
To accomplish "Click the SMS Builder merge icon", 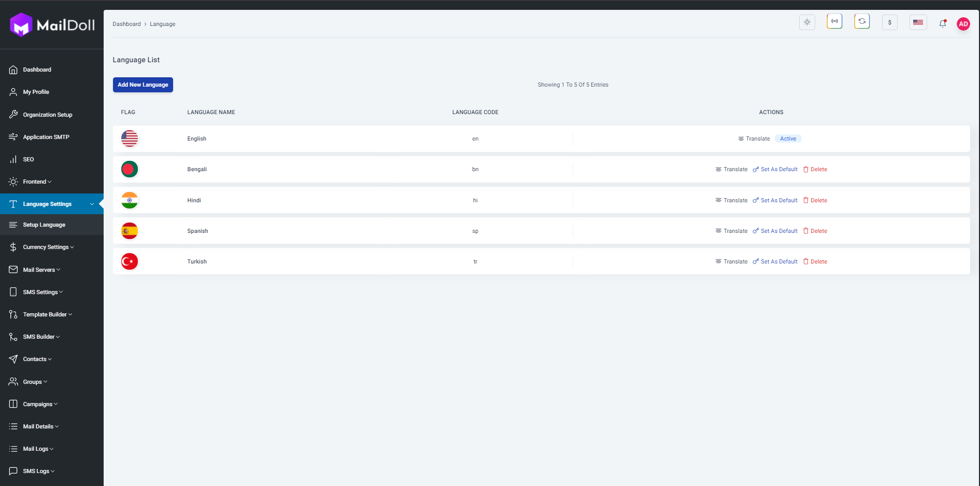I will pos(13,337).
